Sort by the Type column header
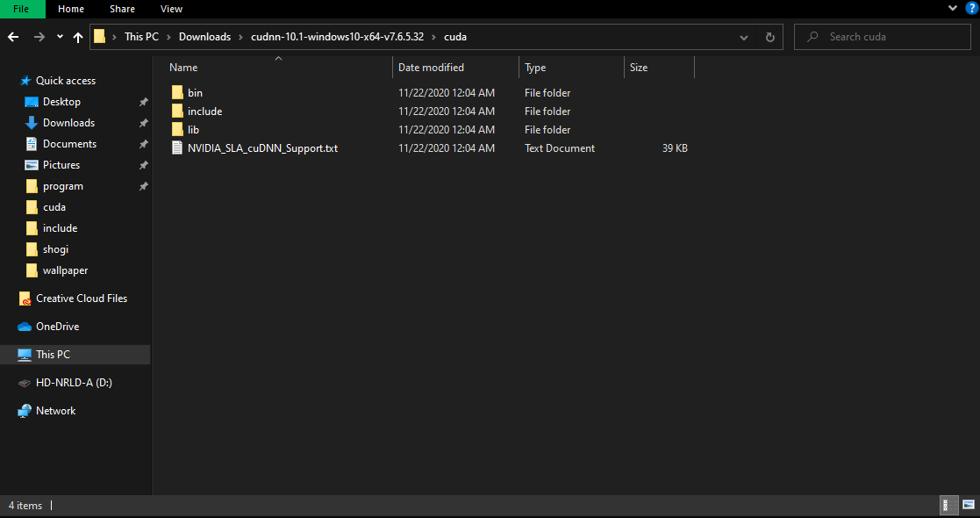The image size is (980, 518). click(535, 68)
